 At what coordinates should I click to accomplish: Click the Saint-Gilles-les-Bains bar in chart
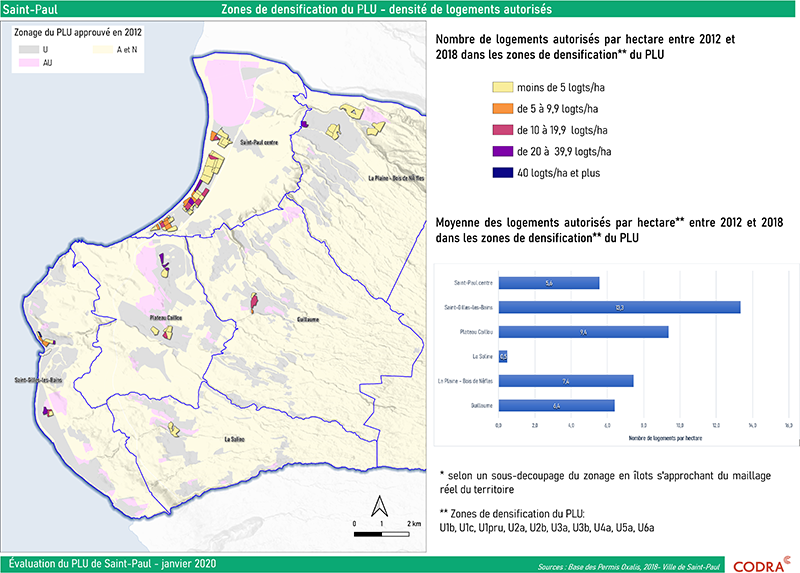click(619, 307)
